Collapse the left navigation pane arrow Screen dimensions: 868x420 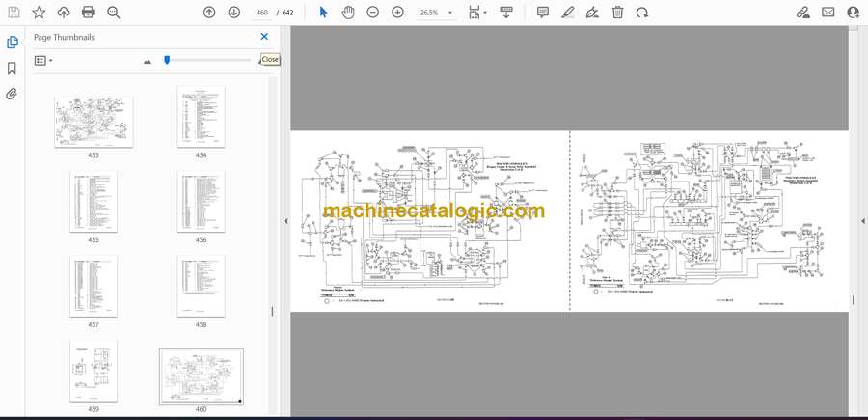(x=285, y=221)
